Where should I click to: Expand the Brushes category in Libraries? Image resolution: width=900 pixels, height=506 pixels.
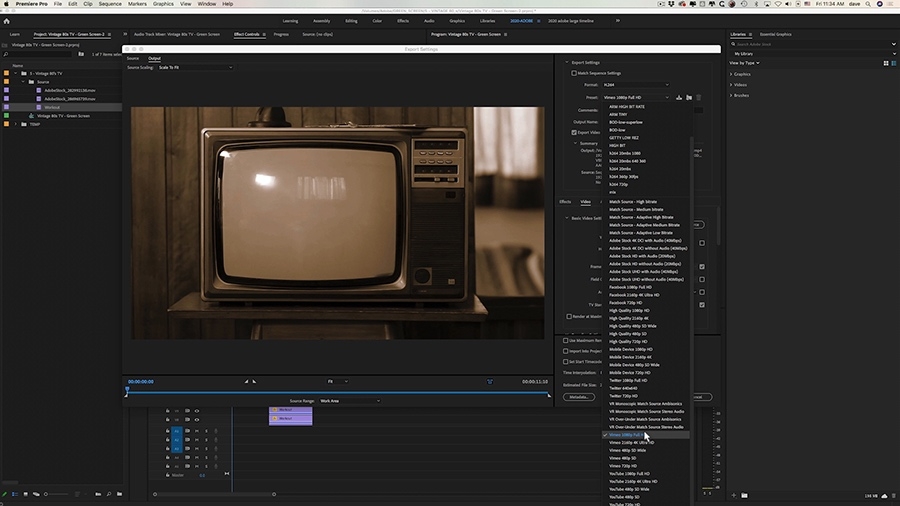[731, 95]
